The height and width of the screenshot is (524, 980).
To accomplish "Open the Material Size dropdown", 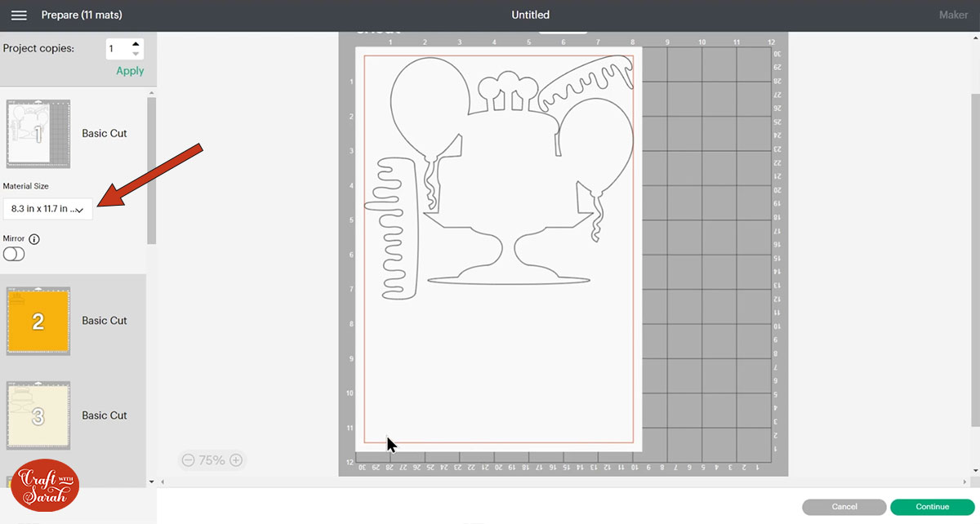I will (x=48, y=209).
